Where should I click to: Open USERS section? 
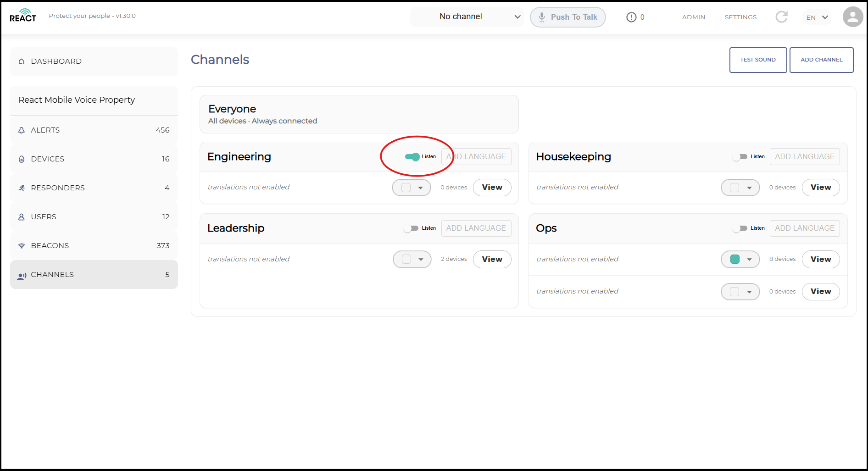pos(94,217)
